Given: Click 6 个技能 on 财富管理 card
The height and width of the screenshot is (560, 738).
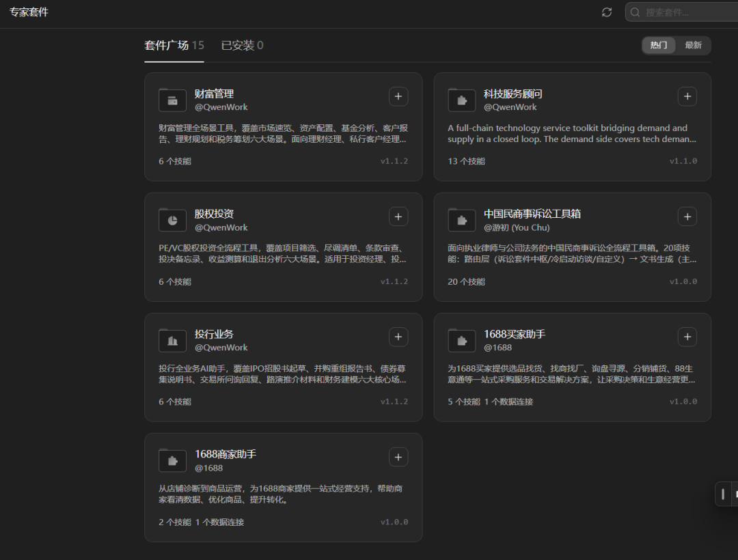Looking at the screenshot, I should click(x=175, y=161).
